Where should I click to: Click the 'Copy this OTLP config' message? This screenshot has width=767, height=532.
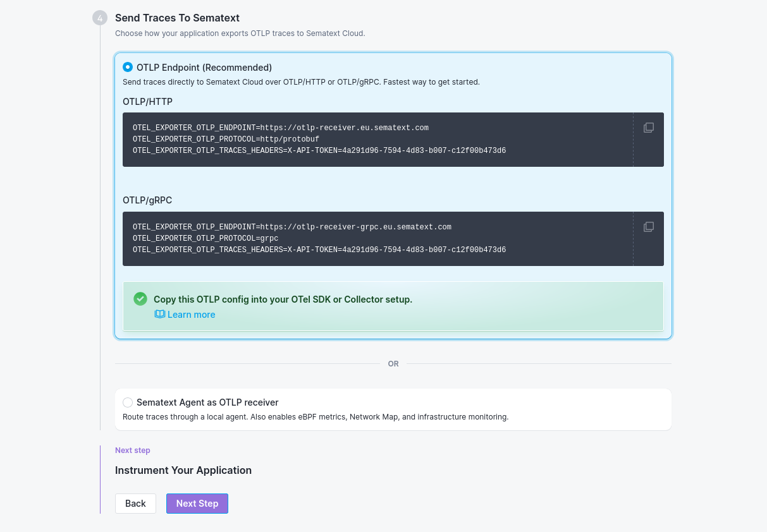(283, 299)
